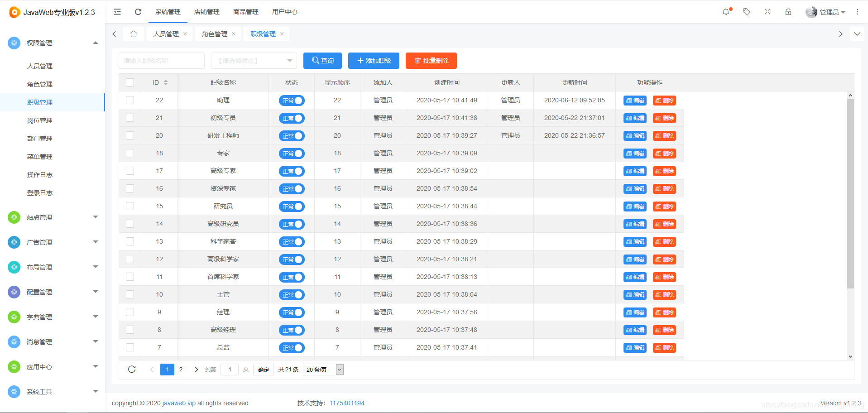
Task: Open the javaweb.vip footer link
Action: pos(179,403)
